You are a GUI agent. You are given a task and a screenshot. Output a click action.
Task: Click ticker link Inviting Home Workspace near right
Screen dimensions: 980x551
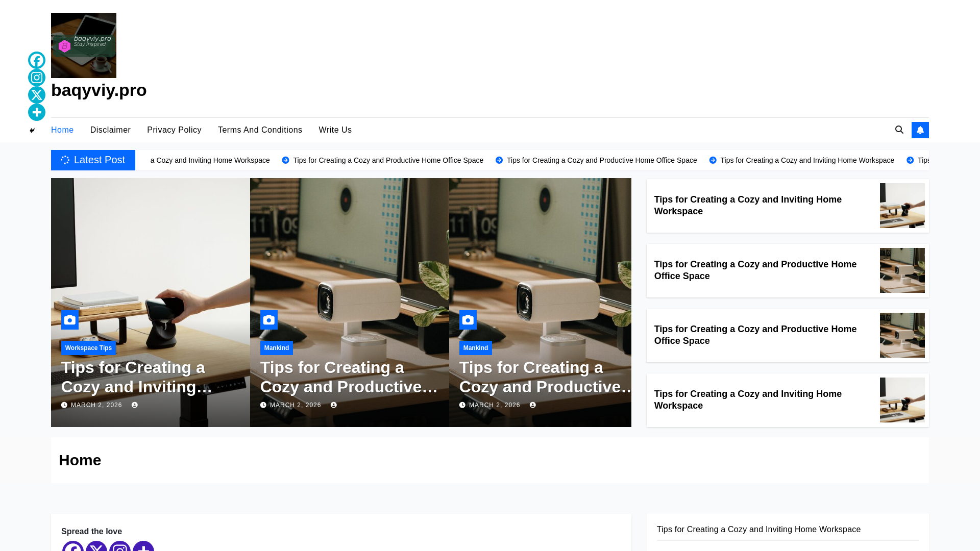tap(807, 160)
